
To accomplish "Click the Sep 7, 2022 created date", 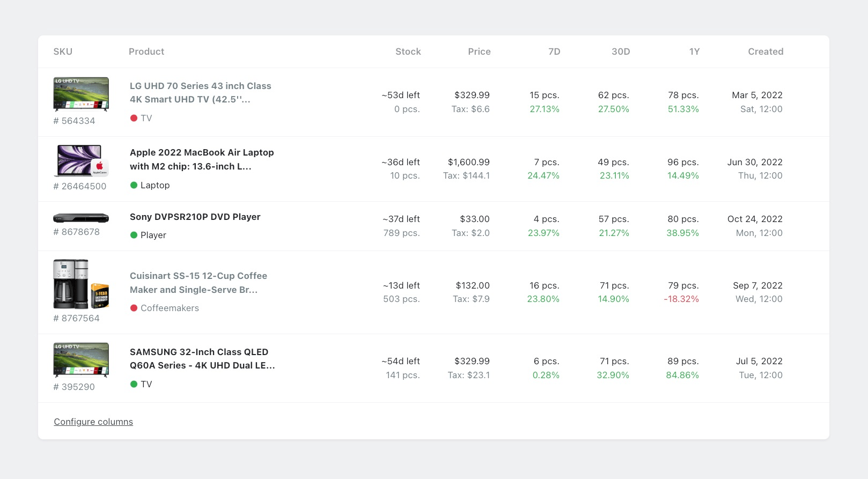I will pos(758,285).
